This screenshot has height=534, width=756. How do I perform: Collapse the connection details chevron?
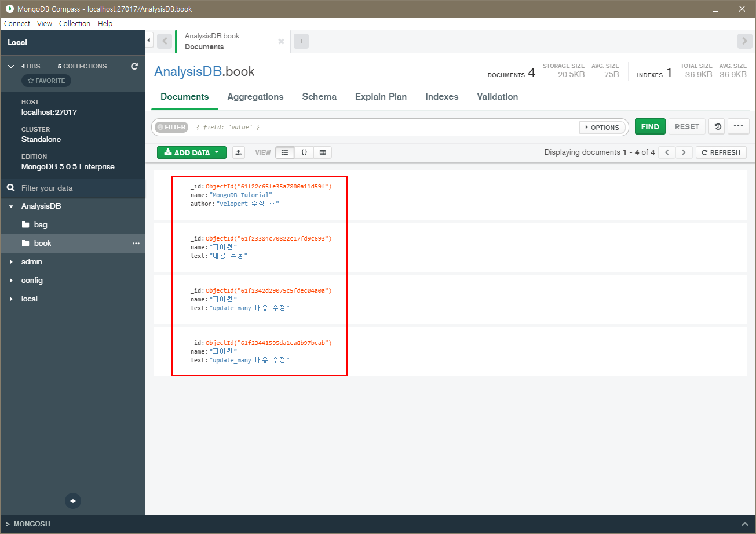coord(10,66)
